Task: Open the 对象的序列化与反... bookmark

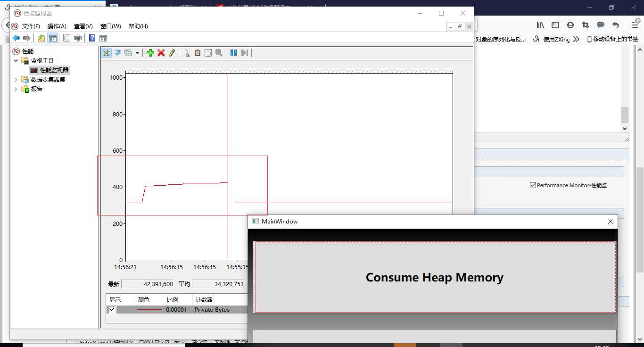Action: click(x=501, y=40)
